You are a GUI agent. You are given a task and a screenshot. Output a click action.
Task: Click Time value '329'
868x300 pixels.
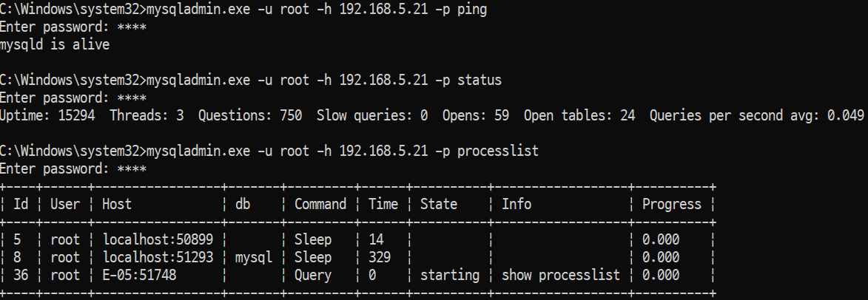point(380,257)
